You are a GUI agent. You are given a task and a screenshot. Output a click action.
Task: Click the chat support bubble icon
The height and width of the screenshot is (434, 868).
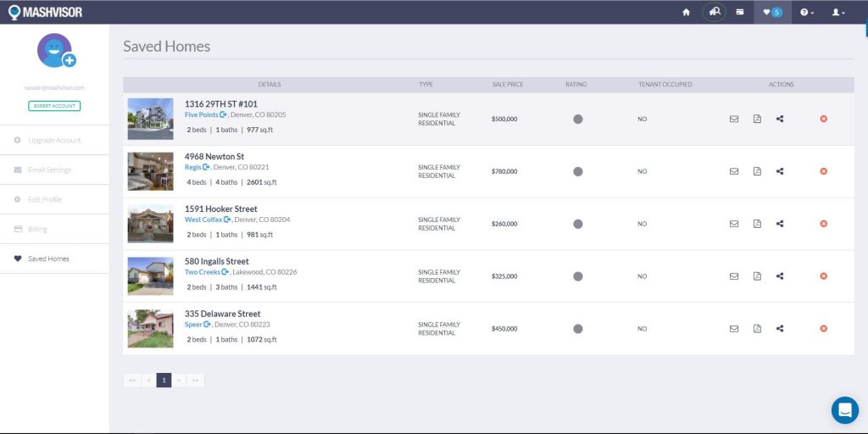844,410
